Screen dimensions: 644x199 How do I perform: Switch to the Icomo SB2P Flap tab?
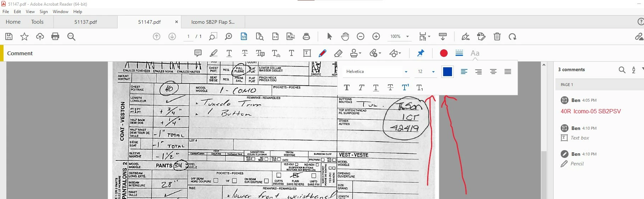(x=213, y=22)
